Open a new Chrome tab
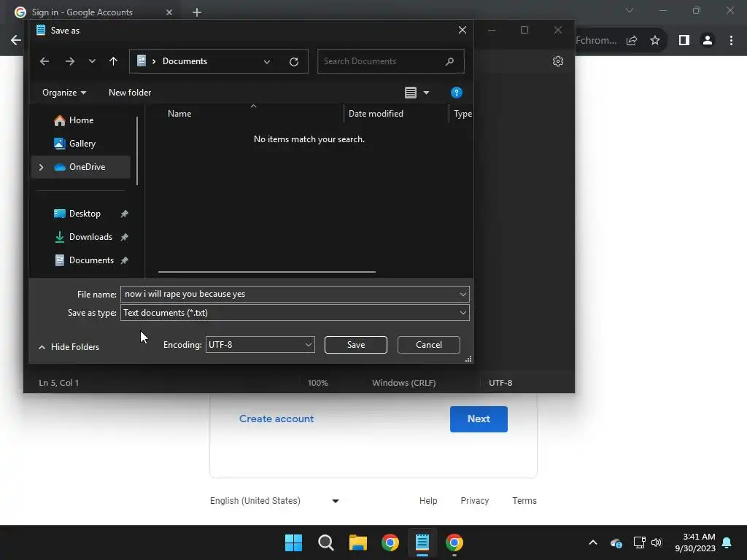747x560 pixels. (197, 12)
